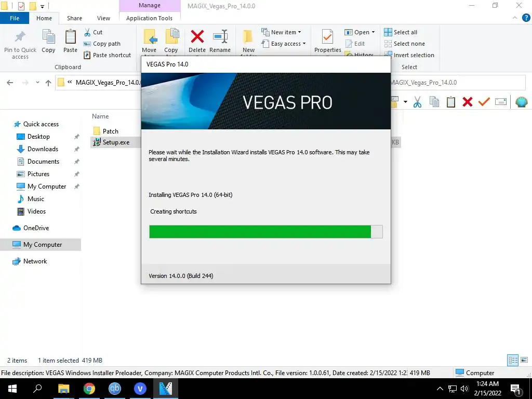Screen dimensions: 532x399
Task: Collapse the ribbon with chevron
Action: (x=515, y=18)
